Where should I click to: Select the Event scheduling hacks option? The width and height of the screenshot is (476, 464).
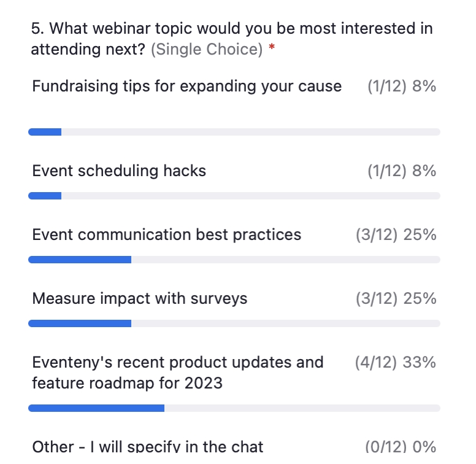119,171
